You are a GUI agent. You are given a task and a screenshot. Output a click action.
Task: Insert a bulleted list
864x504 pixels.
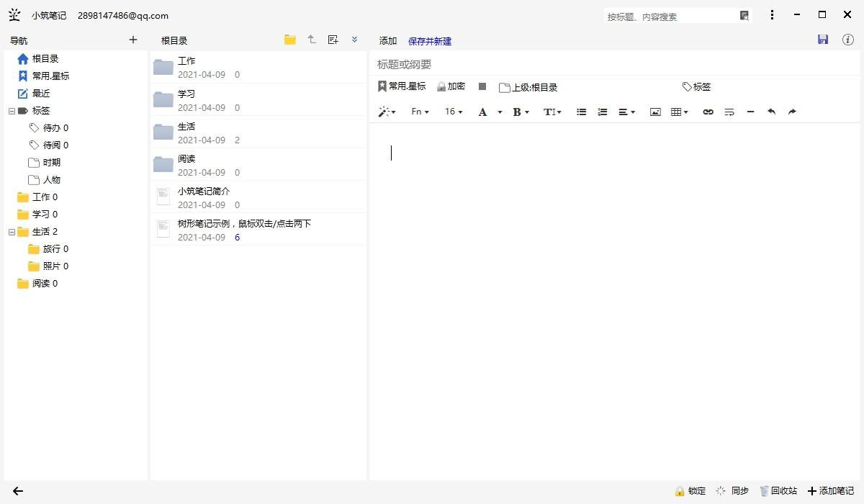click(582, 112)
